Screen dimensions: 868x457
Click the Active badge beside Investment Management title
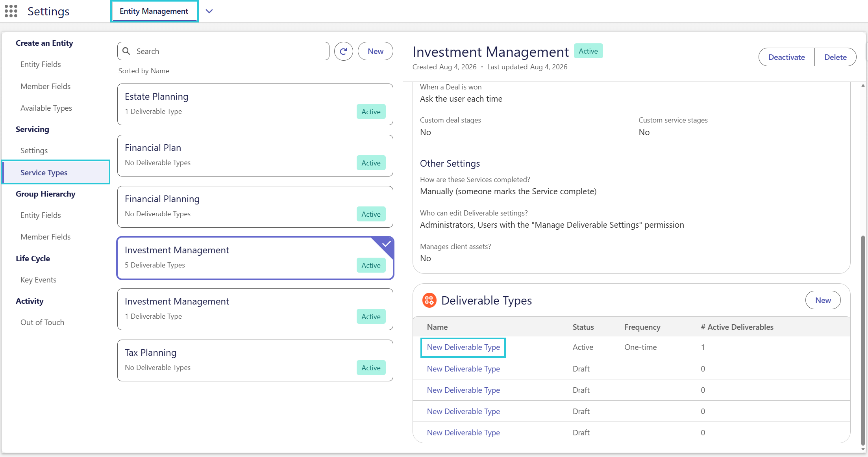coord(588,51)
